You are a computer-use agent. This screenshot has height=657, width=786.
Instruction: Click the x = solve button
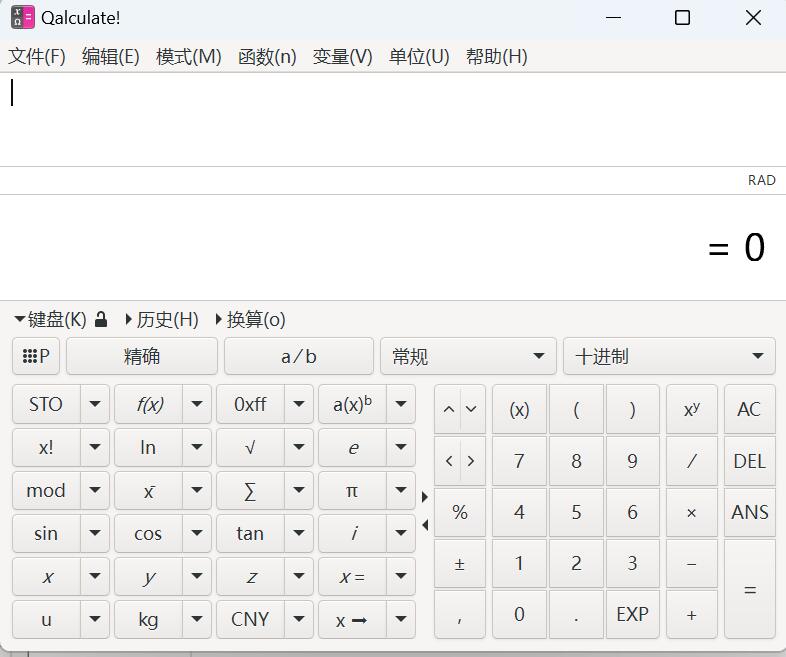(352, 576)
